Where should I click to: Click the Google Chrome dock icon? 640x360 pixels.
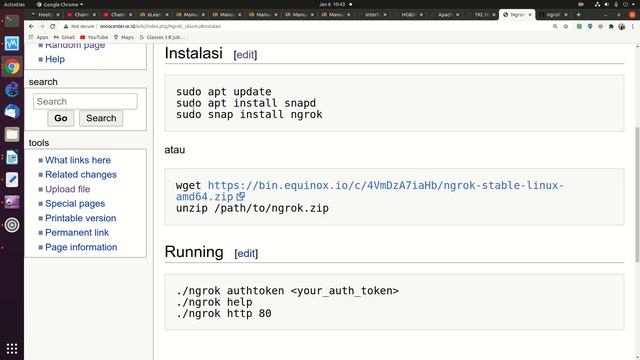pos(12,67)
